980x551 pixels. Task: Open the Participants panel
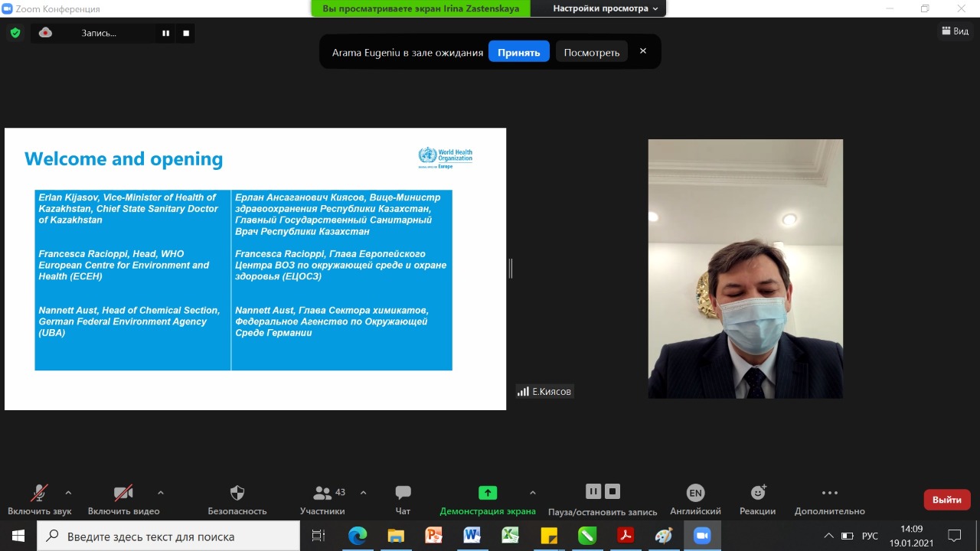pyautogui.click(x=322, y=494)
